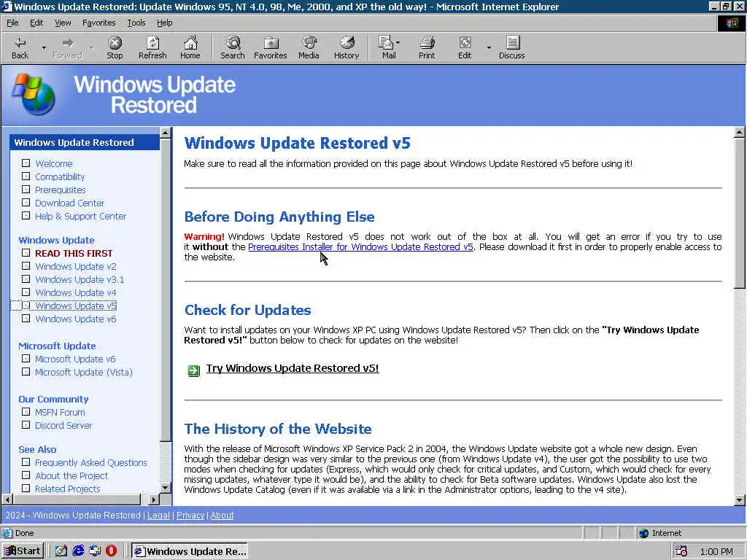747x560 pixels.
Task: Open the Favorites pane
Action: pyautogui.click(x=270, y=47)
